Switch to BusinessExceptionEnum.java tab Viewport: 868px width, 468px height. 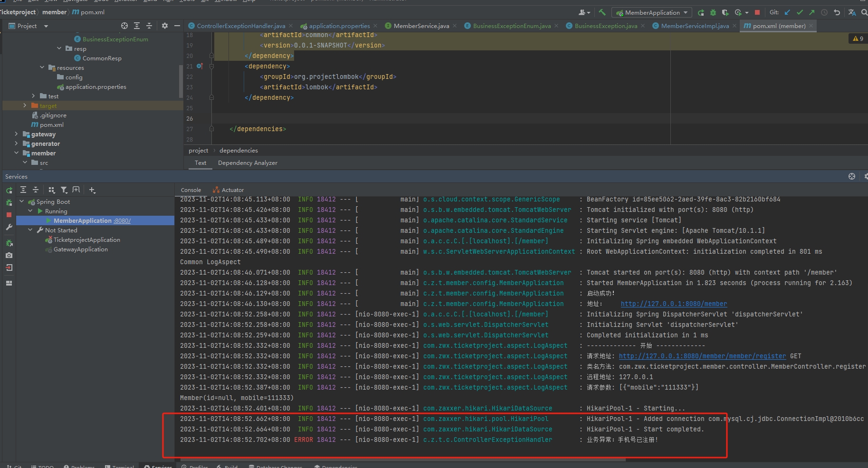pyautogui.click(x=512, y=26)
